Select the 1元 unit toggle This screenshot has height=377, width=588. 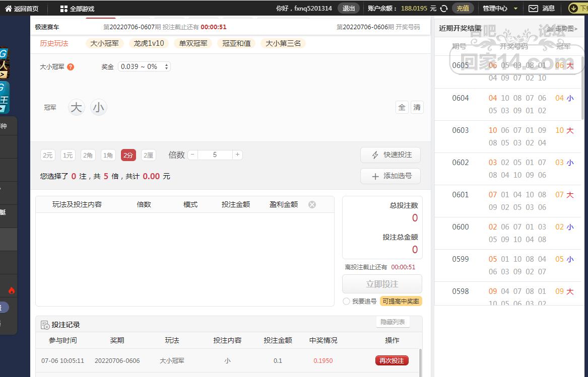(x=68, y=155)
